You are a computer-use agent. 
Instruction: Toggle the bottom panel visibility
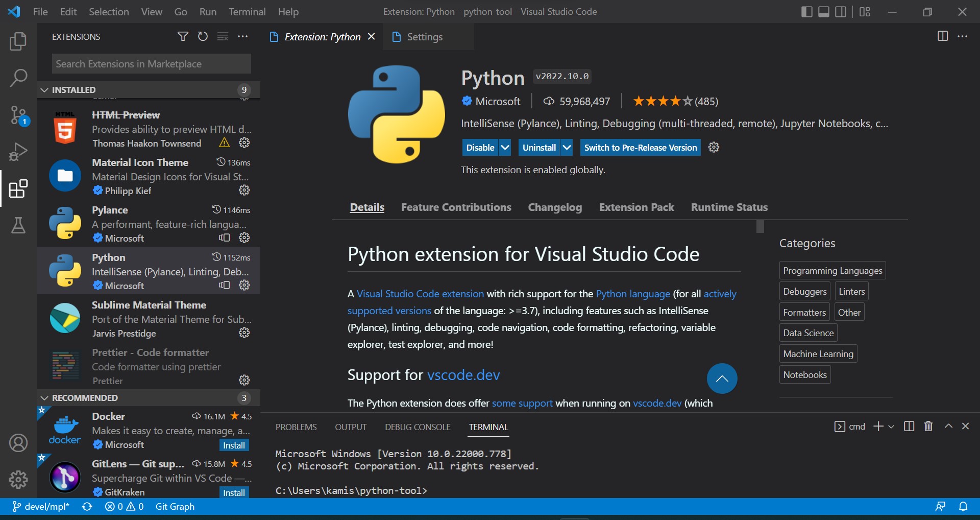[x=823, y=11]
